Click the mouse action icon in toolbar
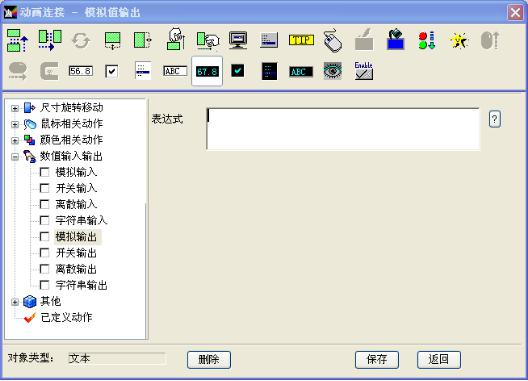The image size is (528, 381). (333, 40)
